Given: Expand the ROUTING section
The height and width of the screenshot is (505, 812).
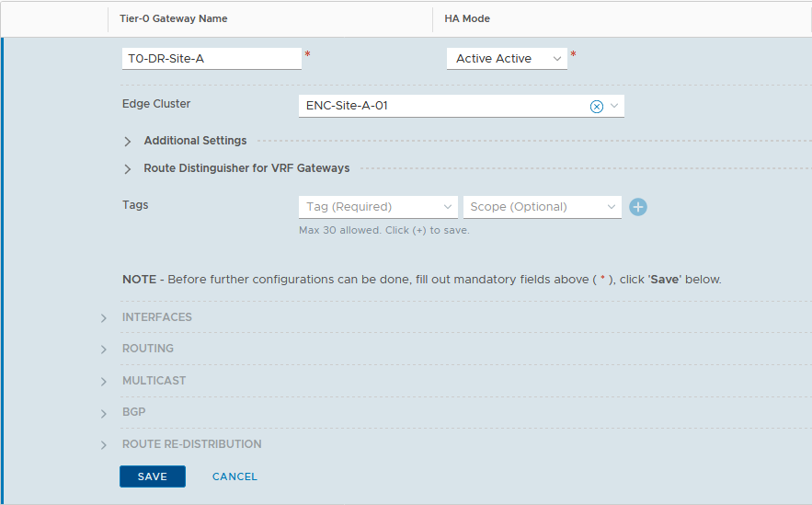Looking at the screenshot, I should pos(104,350).
